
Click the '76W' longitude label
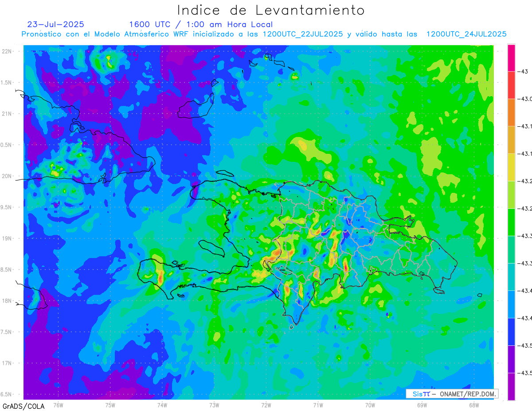tap(58, 405)
